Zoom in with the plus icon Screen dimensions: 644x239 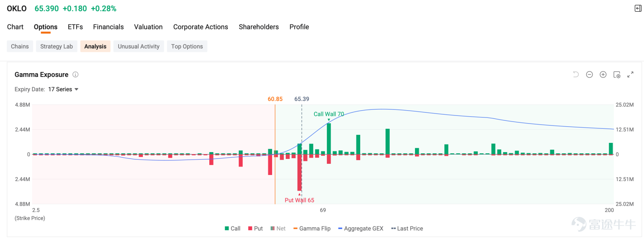point(603,74)
